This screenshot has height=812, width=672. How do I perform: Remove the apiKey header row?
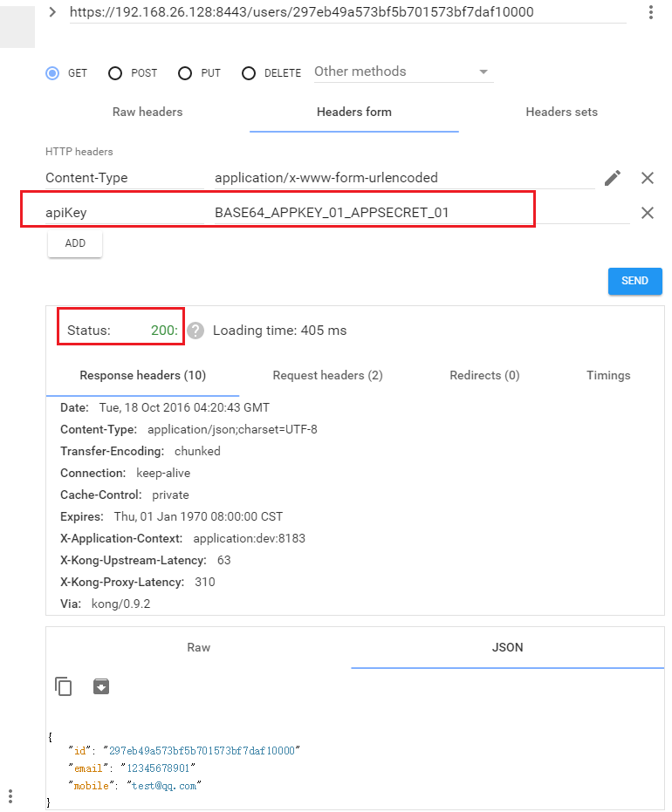(648, 213)
